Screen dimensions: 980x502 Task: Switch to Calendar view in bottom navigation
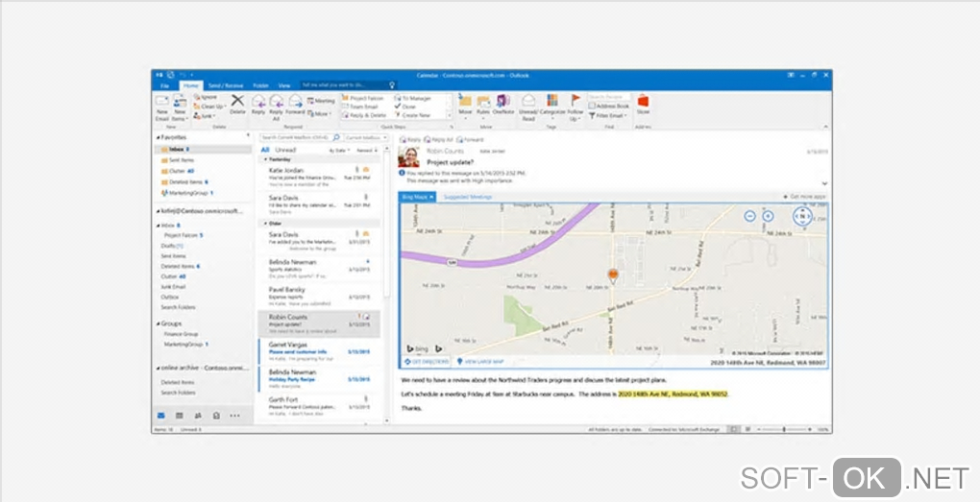pyautogui.click(x=180, y=416)
